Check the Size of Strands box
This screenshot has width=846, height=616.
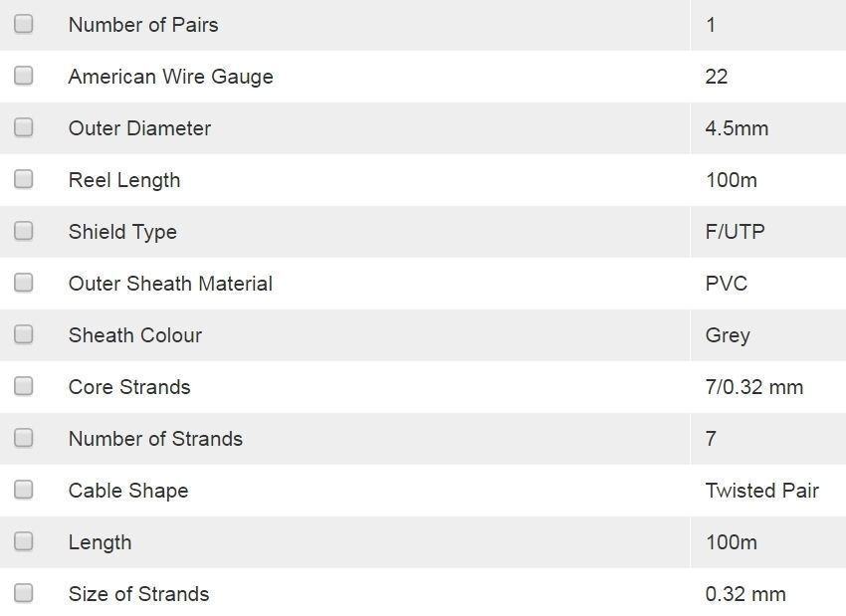click(x=24, y=593)
